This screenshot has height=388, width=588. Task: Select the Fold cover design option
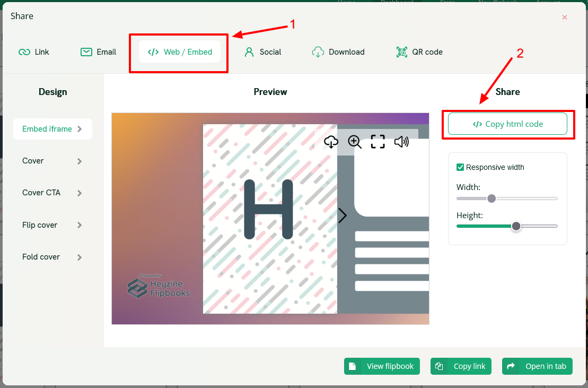pyautogui.click(x=52, y=257)
